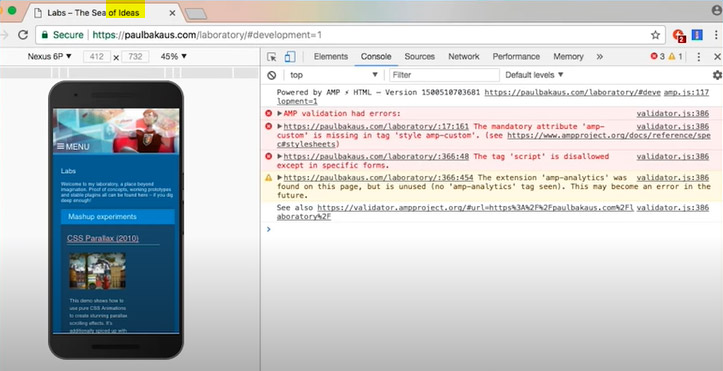The image size is (723, 371).
Task: Open the laboratory/:366:48 error link
Action: click(x=376, y=157)
